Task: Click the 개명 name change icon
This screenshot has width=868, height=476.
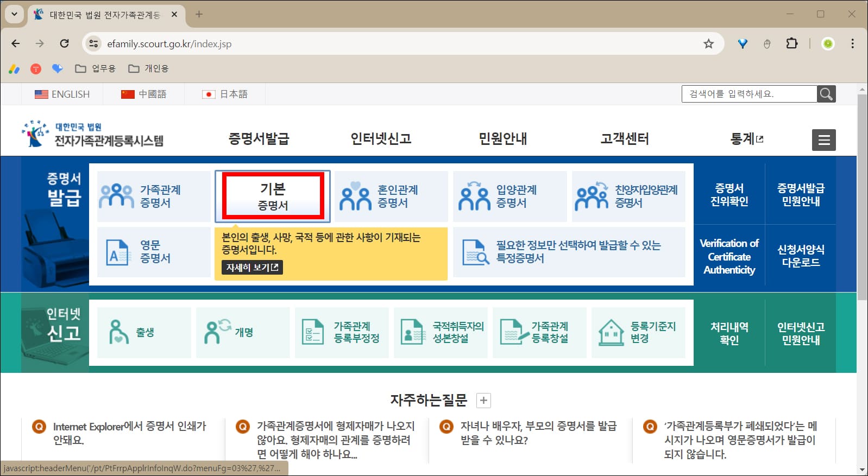Action: click(217, 332)
